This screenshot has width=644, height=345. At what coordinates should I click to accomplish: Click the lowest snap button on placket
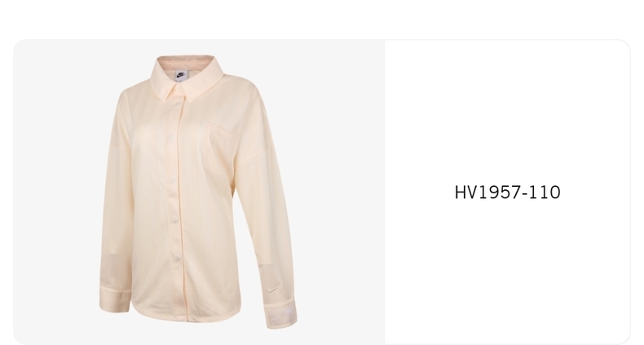178,258
